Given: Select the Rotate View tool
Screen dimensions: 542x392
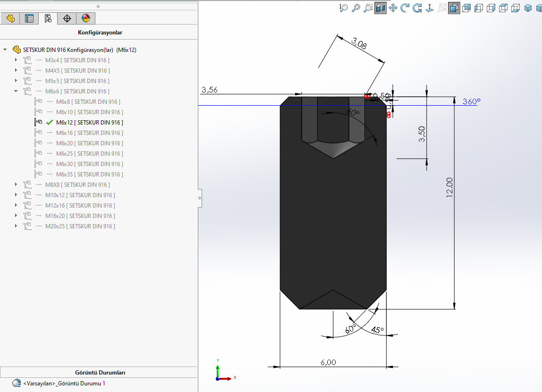Looking at the screenshot, I should point(405,8).
